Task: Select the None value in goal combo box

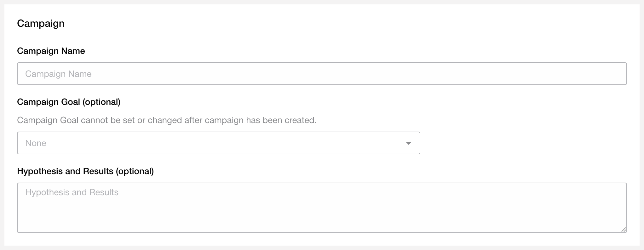Action: (36, 143)
